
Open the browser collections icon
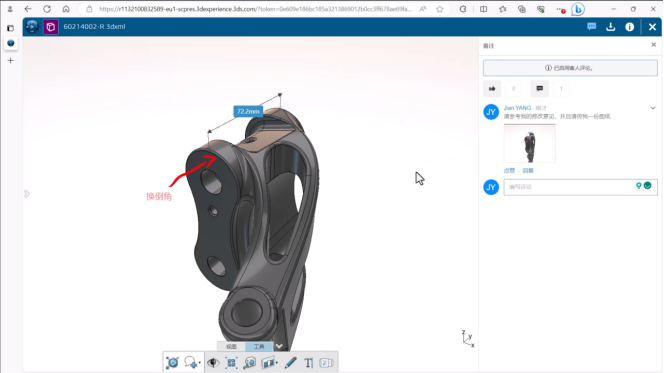[x=522, y=9]
